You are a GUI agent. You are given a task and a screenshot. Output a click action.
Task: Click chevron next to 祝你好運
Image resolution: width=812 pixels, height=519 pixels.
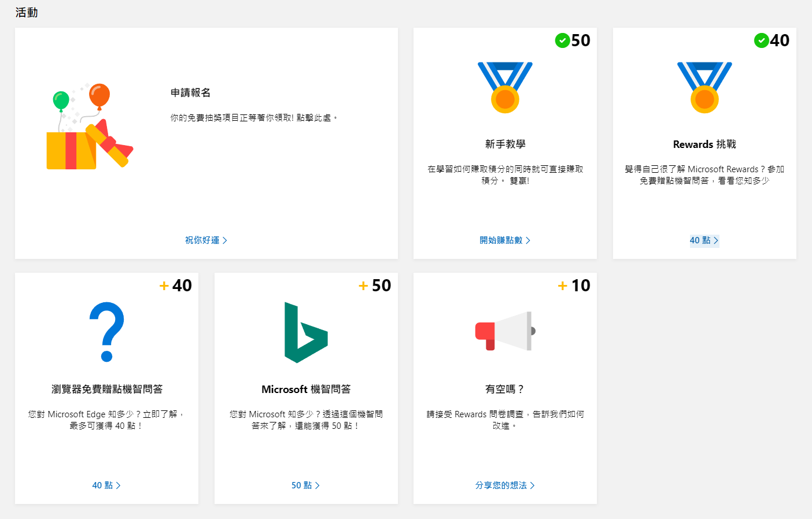coord(225,240)
